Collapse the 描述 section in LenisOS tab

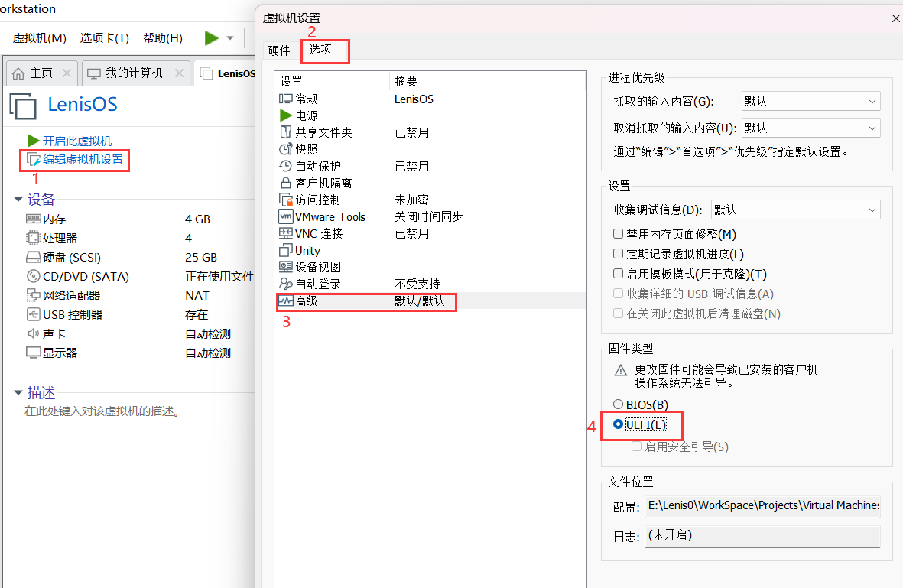[18, 393]
